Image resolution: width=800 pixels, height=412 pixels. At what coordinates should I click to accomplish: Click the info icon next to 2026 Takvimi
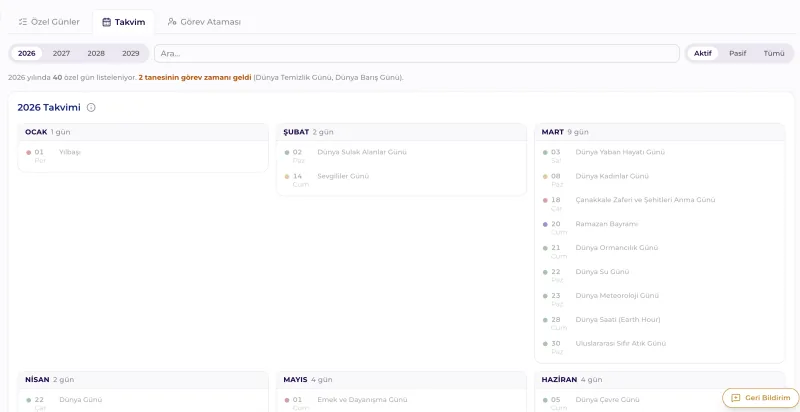pyautogui.click(x=91, y=108)
